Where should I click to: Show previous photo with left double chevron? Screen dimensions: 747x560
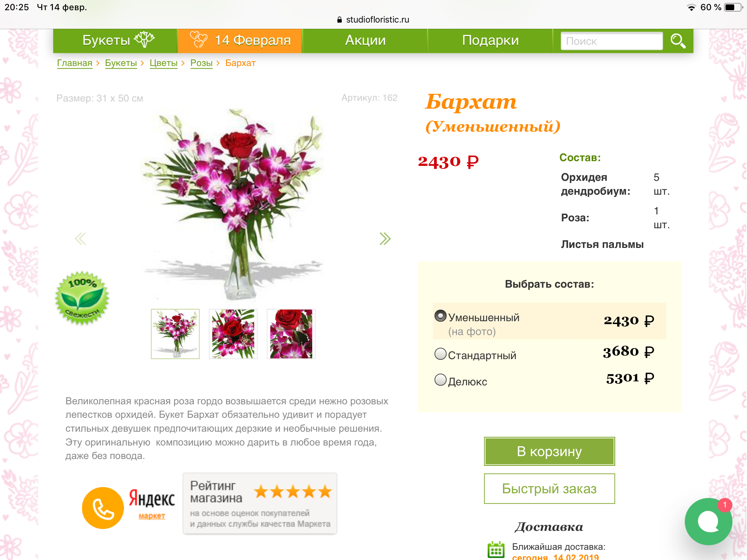tap(81, 239)
